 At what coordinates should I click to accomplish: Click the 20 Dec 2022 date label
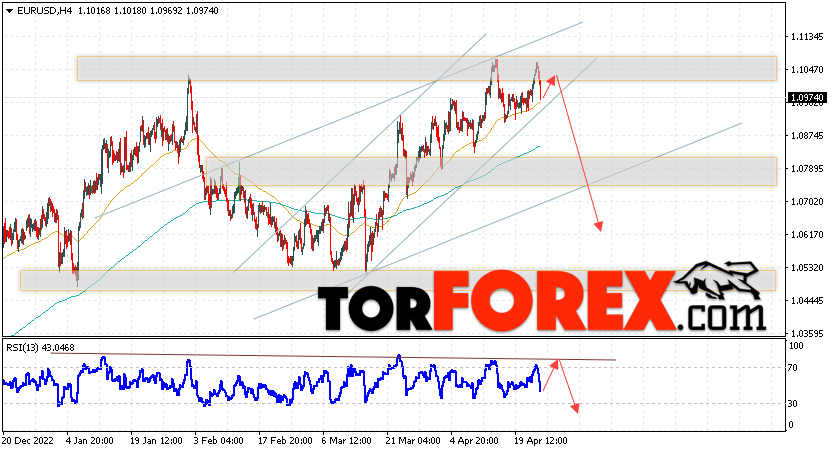pos(28,441)
